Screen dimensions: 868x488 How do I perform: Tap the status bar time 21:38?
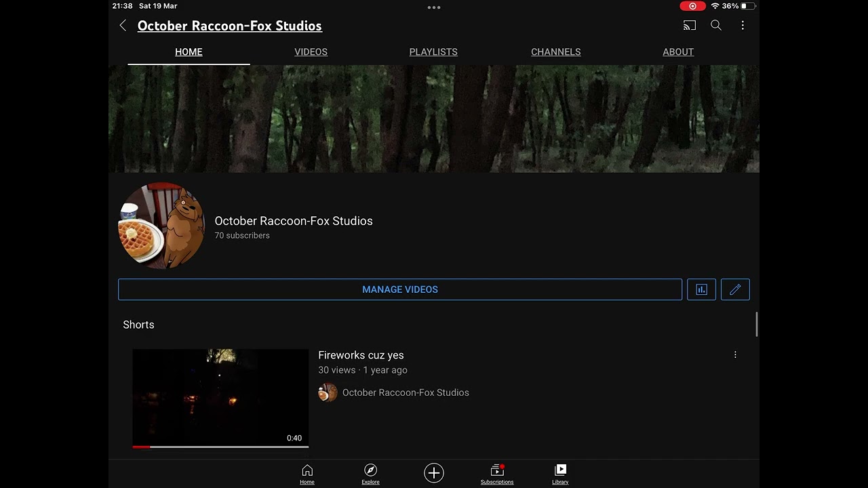(123, 6)
